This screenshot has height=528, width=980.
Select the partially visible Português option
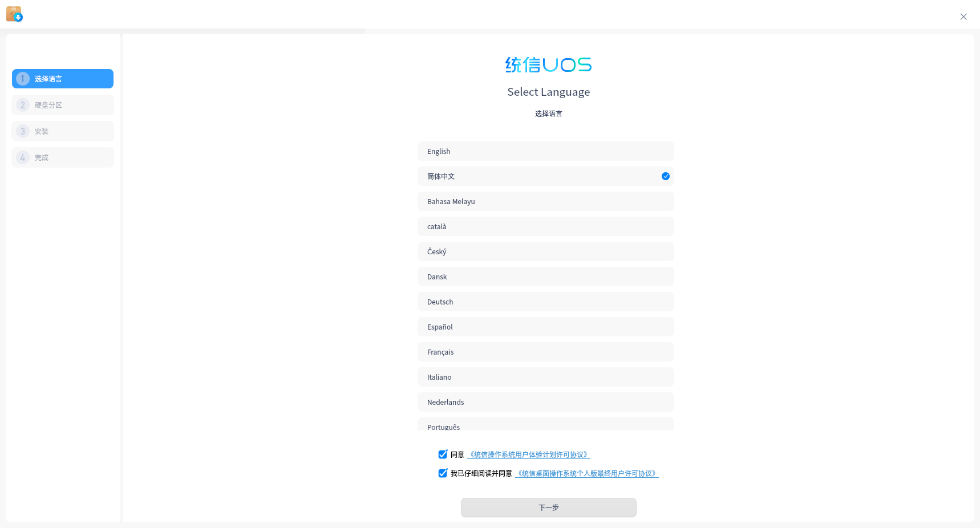545,425
